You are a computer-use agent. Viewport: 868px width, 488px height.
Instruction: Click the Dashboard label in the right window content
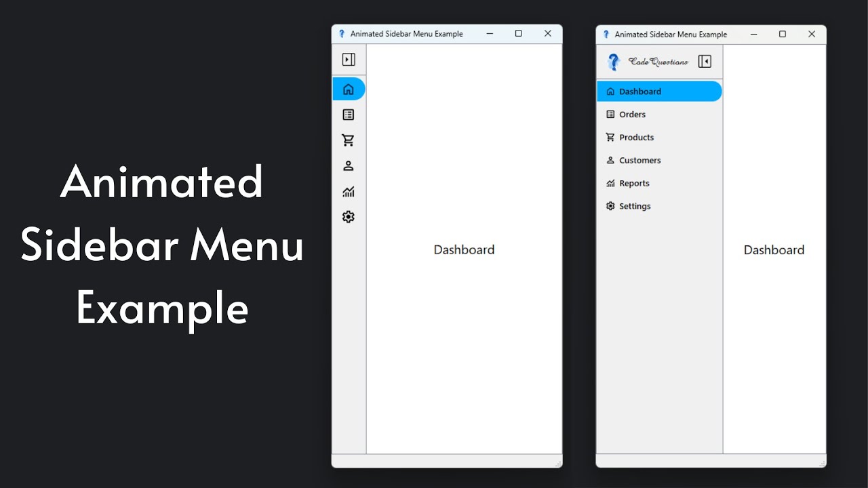click(774, 249)
